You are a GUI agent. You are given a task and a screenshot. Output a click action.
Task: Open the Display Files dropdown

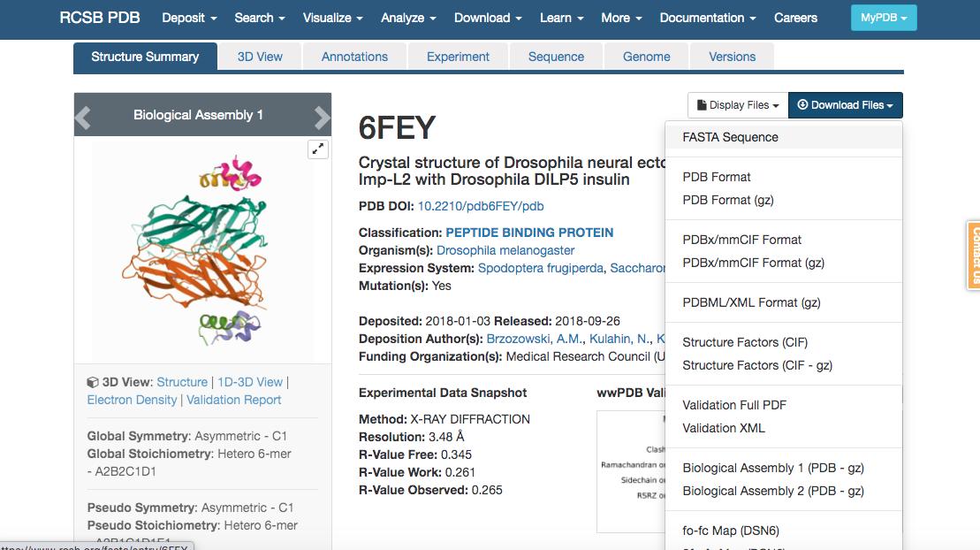point(738,105)
